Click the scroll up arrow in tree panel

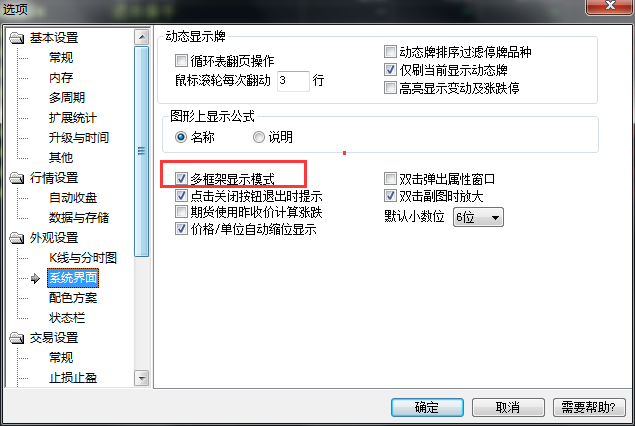click(x=142, y=38)
